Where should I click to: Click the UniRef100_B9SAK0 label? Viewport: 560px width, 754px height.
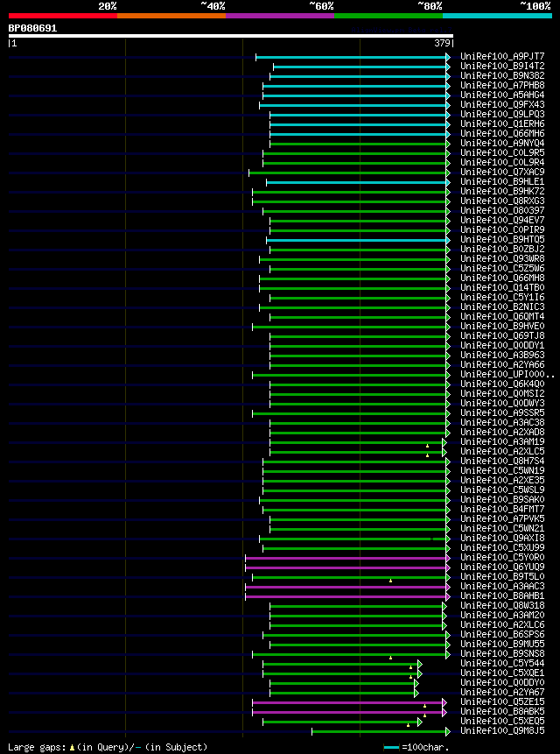click(x=502, y=500)
